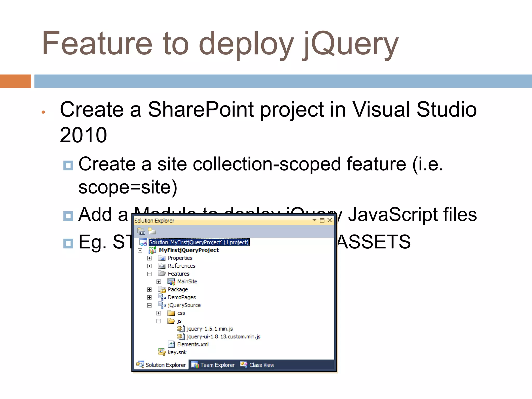Click the MainSite feature icon
The image size is (532, 399).
pos(171,282)
